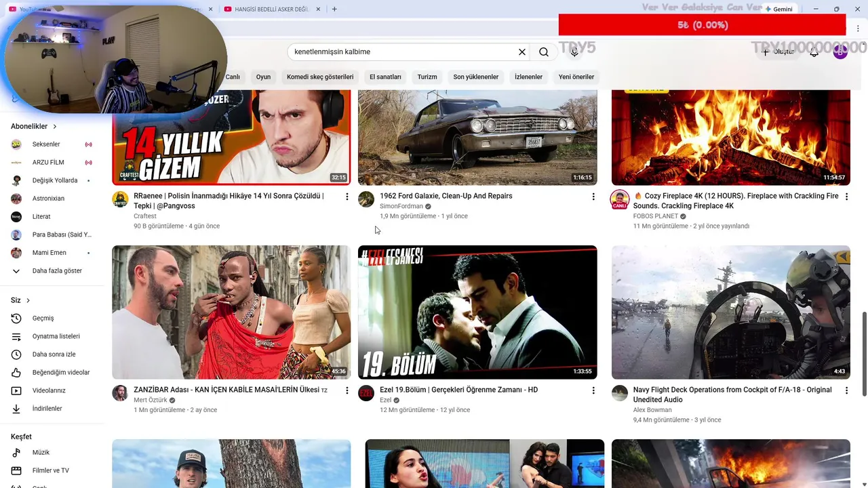Image resolution: width=868 pixels, height=488 pixels.
Task: Click the Oluştur create button
Action: pyautogui.click(x=778, y=52)
